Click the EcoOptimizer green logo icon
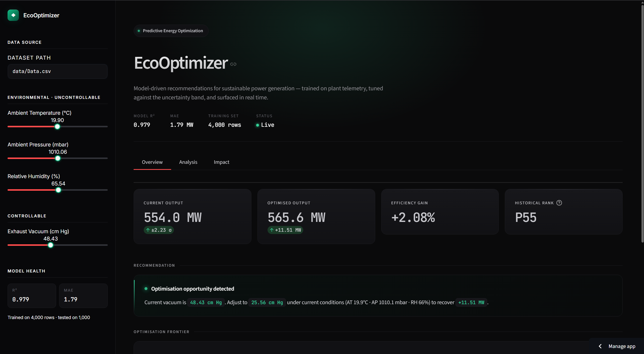 (x=13, y=15)
